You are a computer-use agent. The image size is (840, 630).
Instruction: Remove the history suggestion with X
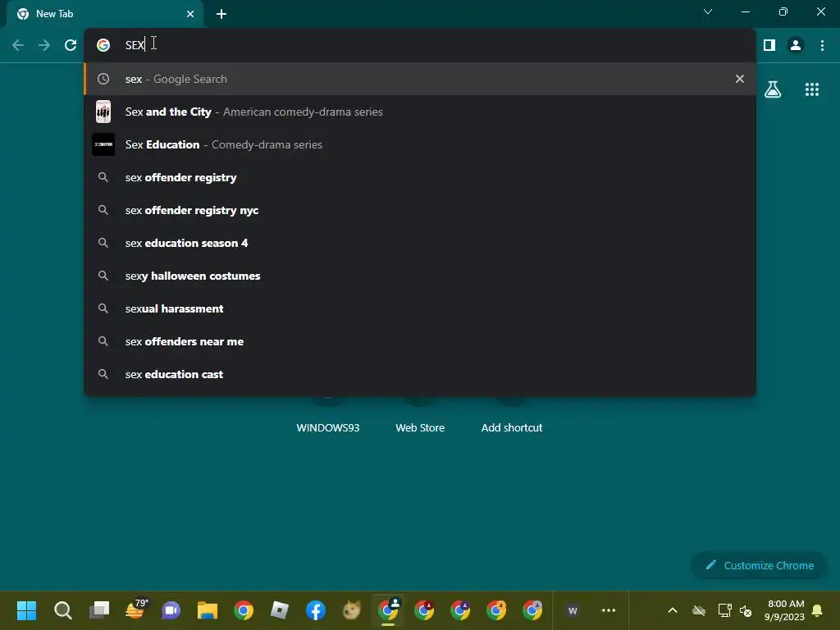pyautogui.click(x=740, y=79)
